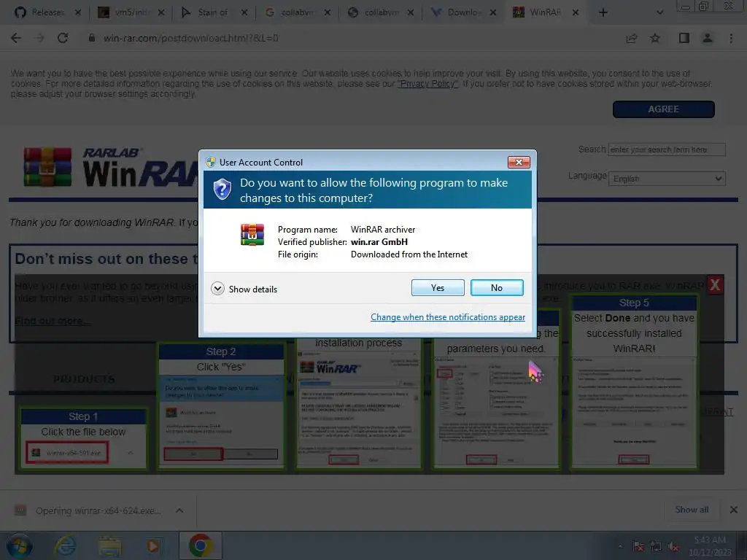Open the Chrome profile icon
Screen dimensions: 747x560
[x=708, y=38]
